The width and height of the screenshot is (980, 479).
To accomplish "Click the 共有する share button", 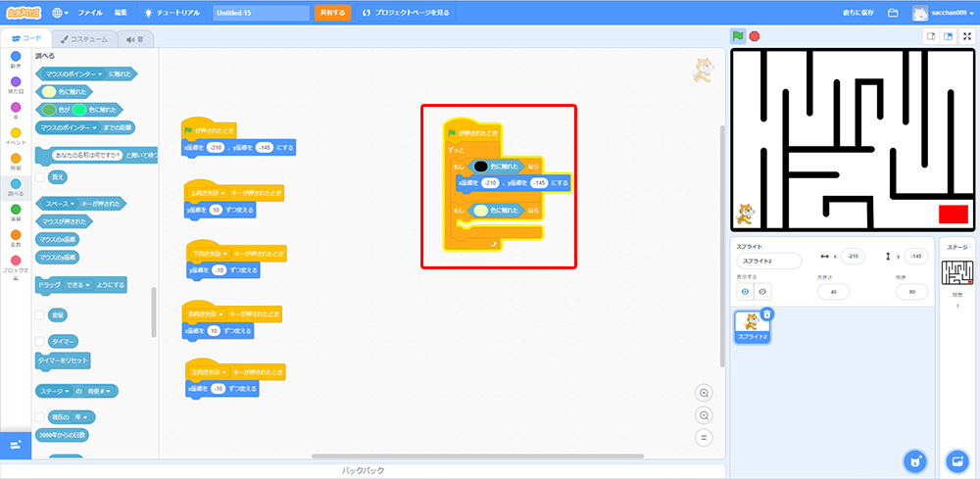I will (x=331, y=13).
